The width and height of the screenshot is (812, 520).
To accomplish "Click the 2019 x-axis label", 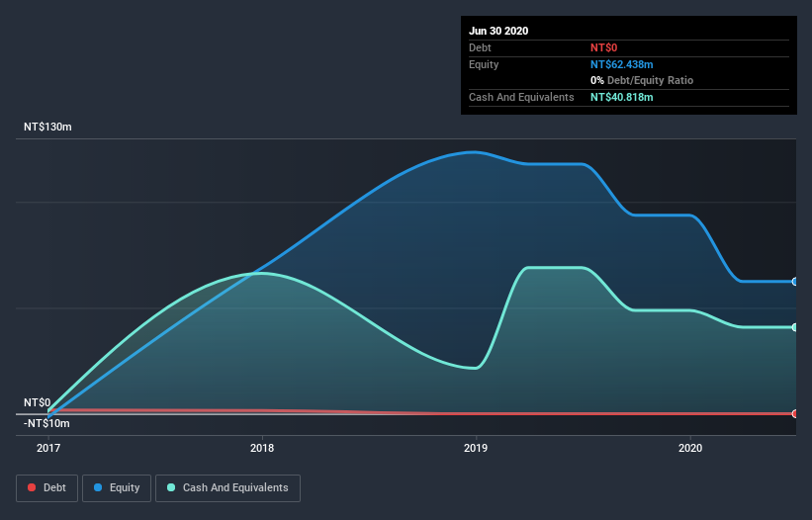I will [x=476, y=448].
